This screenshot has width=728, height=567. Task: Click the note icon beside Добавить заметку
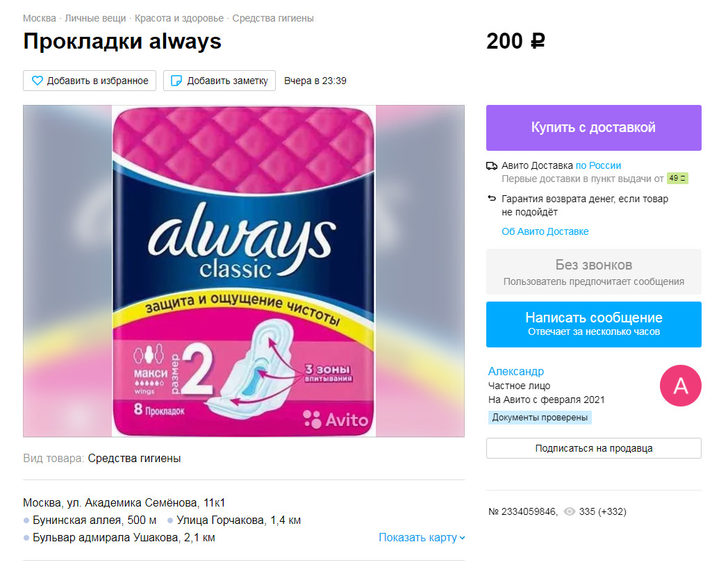click(176, 81)
